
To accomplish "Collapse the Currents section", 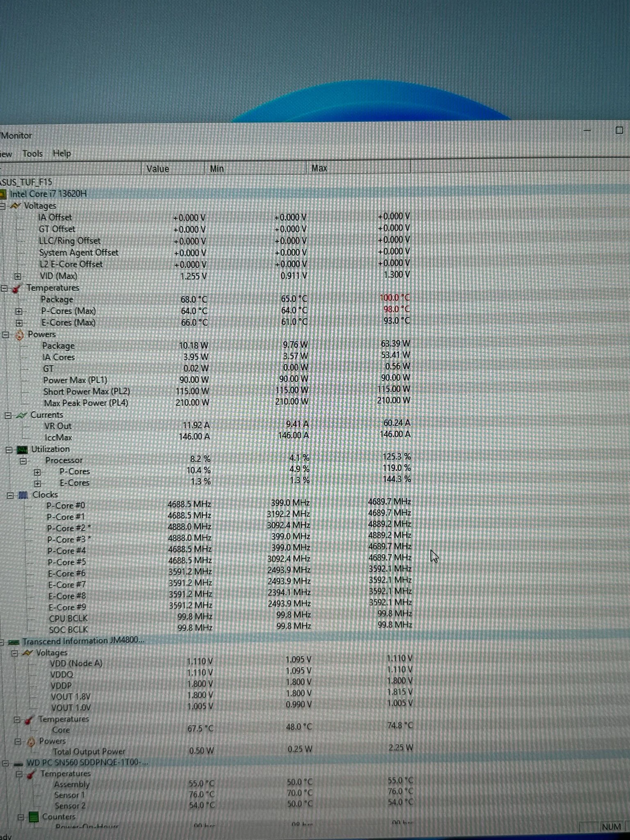I will 8,415.
